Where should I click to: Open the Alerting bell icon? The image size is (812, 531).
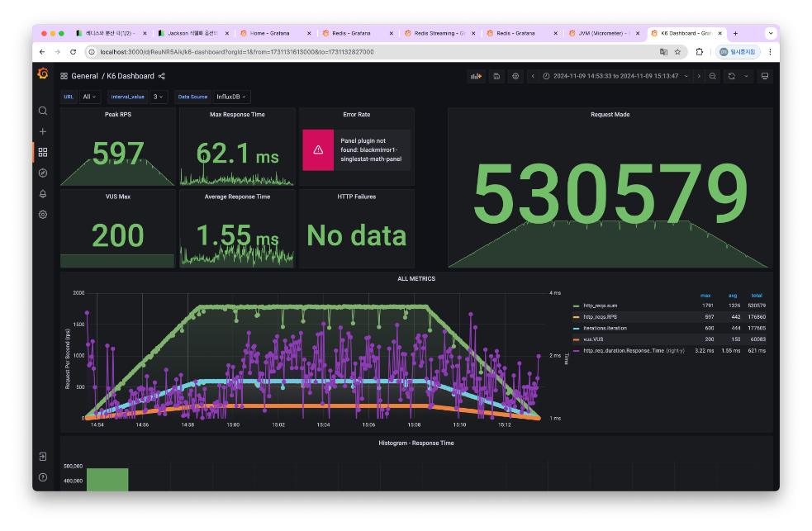coord(43,194)
